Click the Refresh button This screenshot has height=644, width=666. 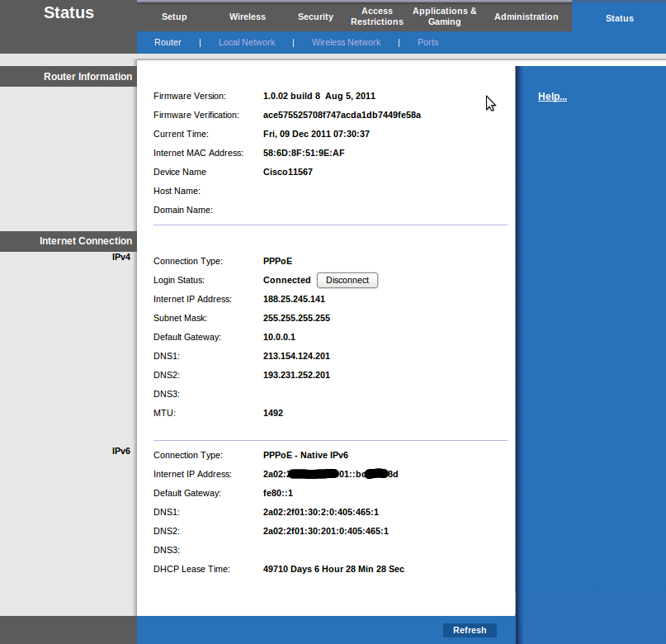470,630
